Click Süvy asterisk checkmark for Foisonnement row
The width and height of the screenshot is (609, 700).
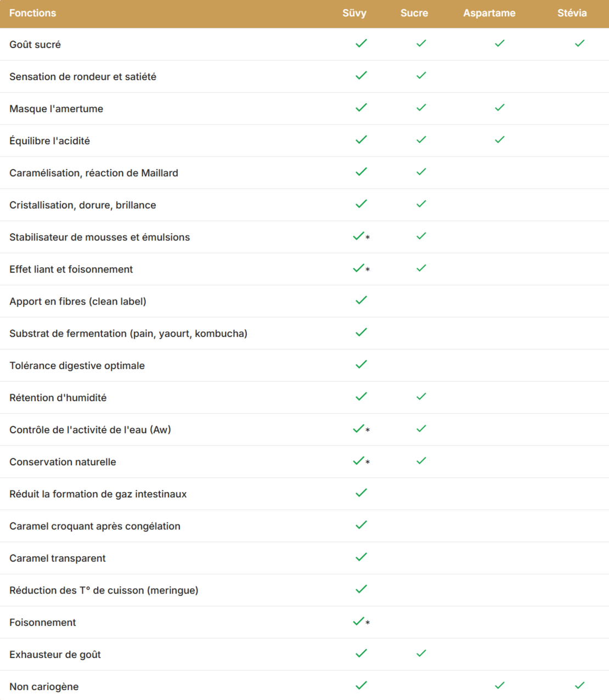pyautogui.click(x=359, y=621)
